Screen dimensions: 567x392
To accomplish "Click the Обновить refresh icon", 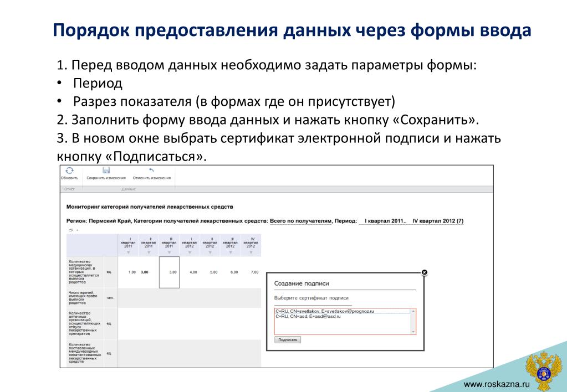I will tap(69, 171).
